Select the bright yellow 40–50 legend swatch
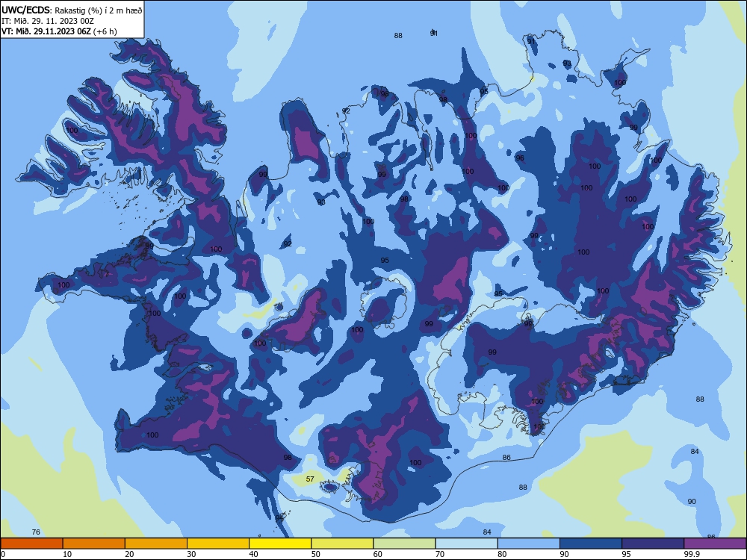This screenshot has height=560, width=747. 280,544
